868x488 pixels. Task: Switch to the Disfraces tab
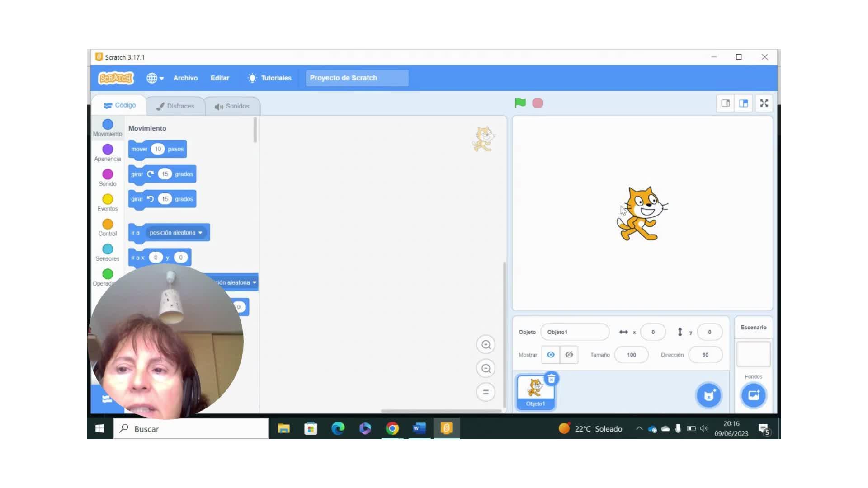[x=175, y=106]
